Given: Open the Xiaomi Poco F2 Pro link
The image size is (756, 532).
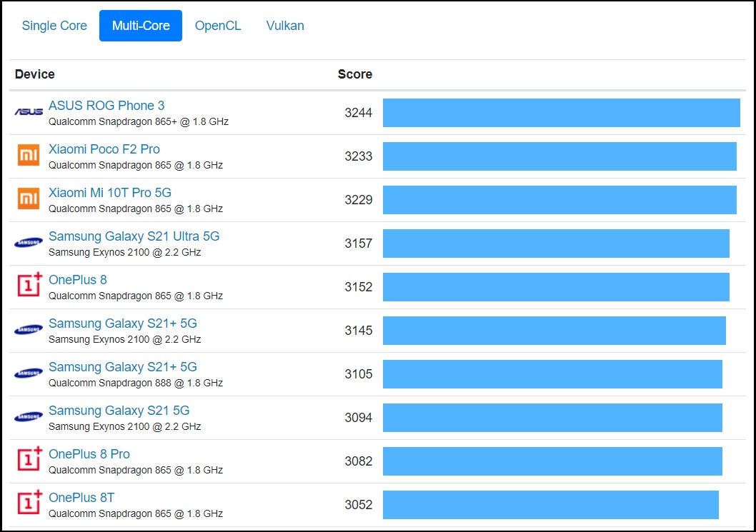Looking at the screenshot, I should click(104, 149).
